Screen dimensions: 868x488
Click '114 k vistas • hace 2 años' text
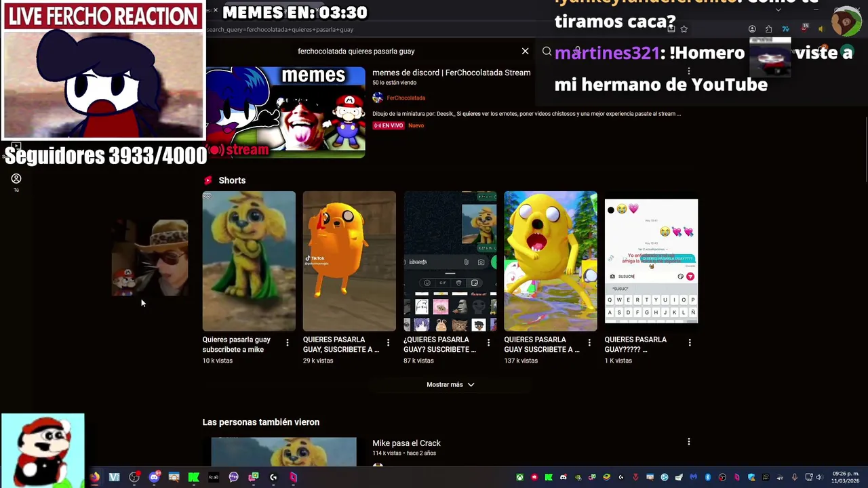tap(404, 453)
